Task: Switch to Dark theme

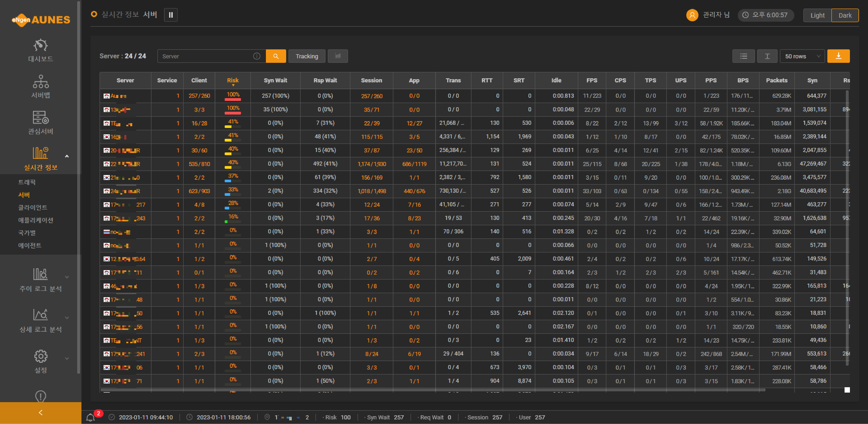Action: point(845,15)
